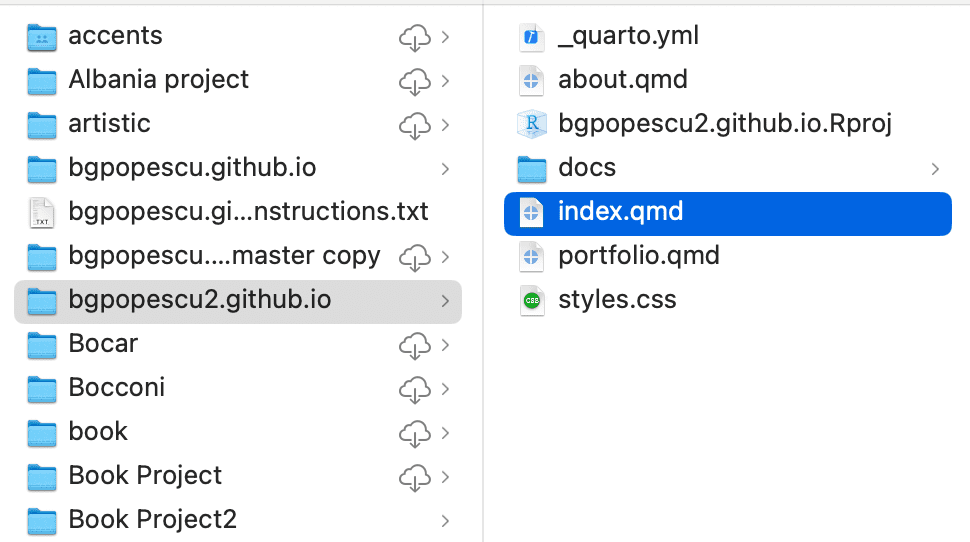Expand the docs folder chevron

[936, 168]
